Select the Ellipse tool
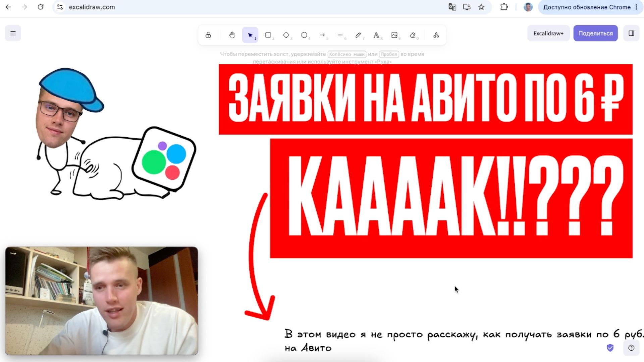 (304, 35)
